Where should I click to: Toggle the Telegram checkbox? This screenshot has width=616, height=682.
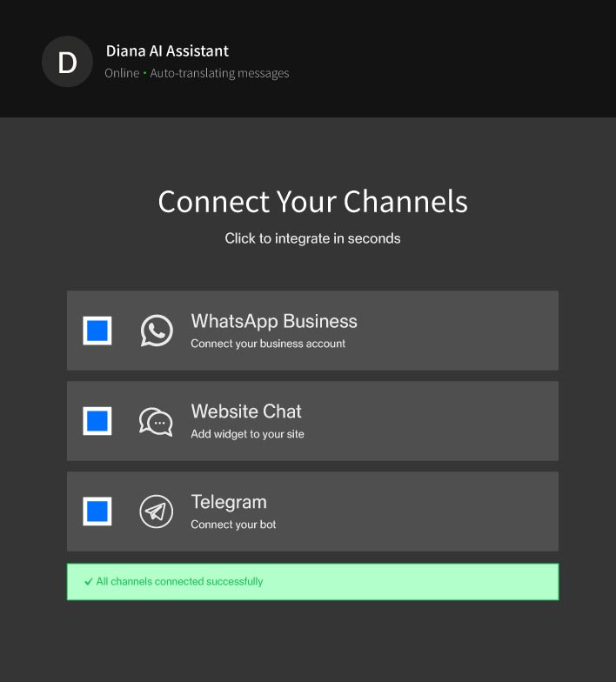click(97, 512)
